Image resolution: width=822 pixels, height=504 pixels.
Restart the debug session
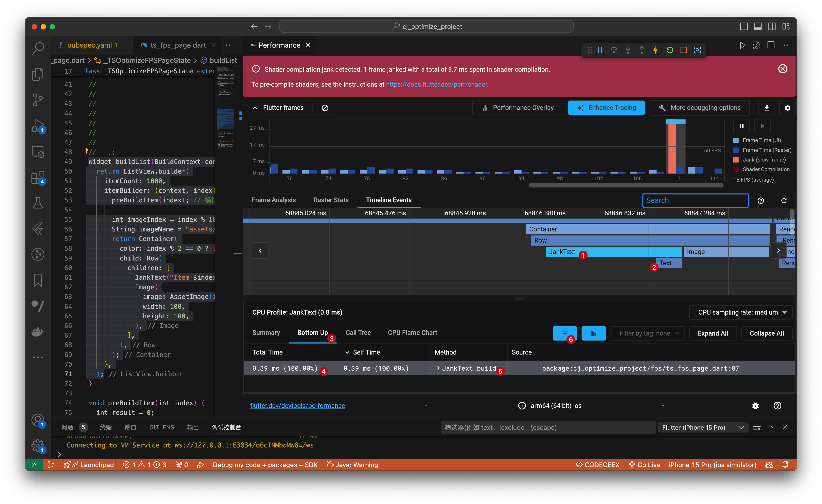click(x=669, y=50)
